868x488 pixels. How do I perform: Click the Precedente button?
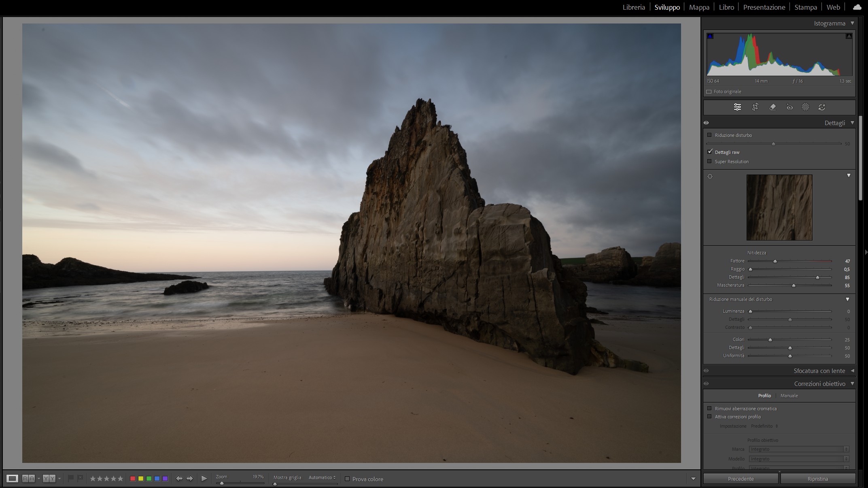coord(741,479)
